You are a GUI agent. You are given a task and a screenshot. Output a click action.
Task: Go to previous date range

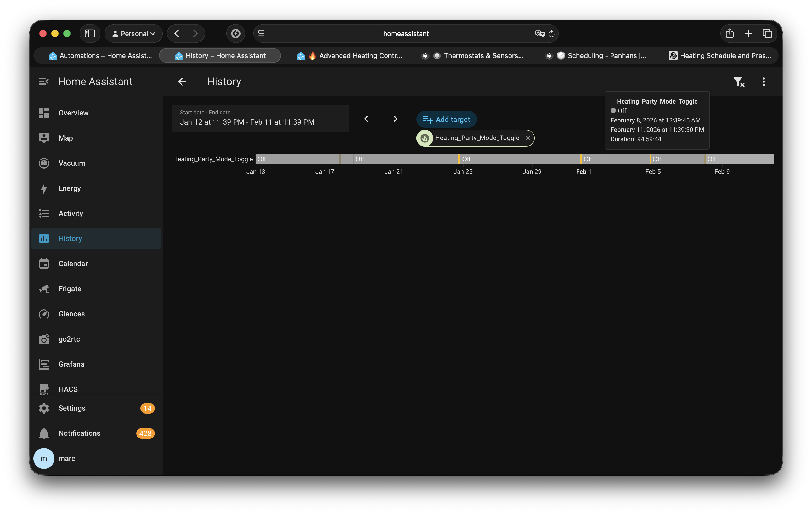point(366,119)
